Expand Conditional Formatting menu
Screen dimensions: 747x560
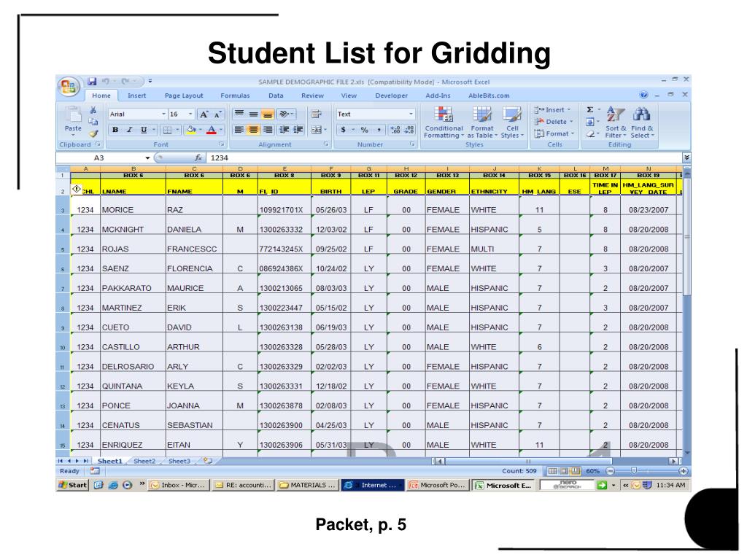click(444, 122)
